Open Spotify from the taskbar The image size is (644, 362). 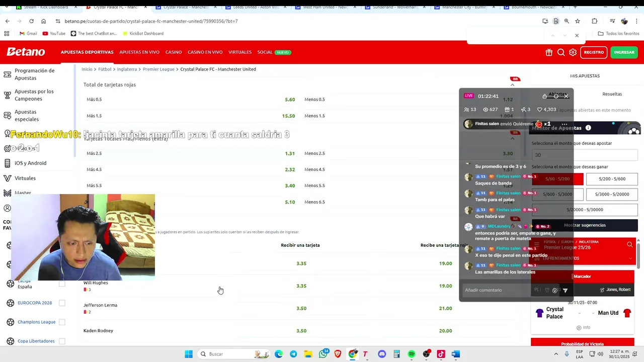coord(412,354)
